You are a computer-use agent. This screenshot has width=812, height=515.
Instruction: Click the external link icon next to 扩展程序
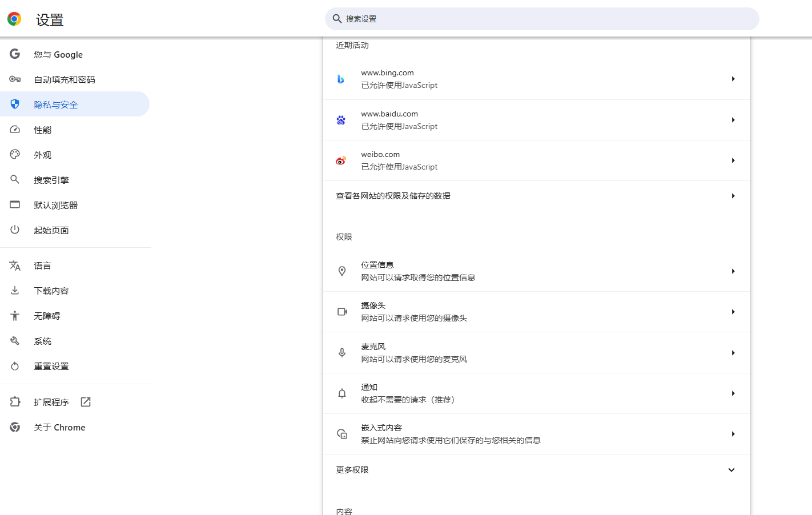click(86, 402)
